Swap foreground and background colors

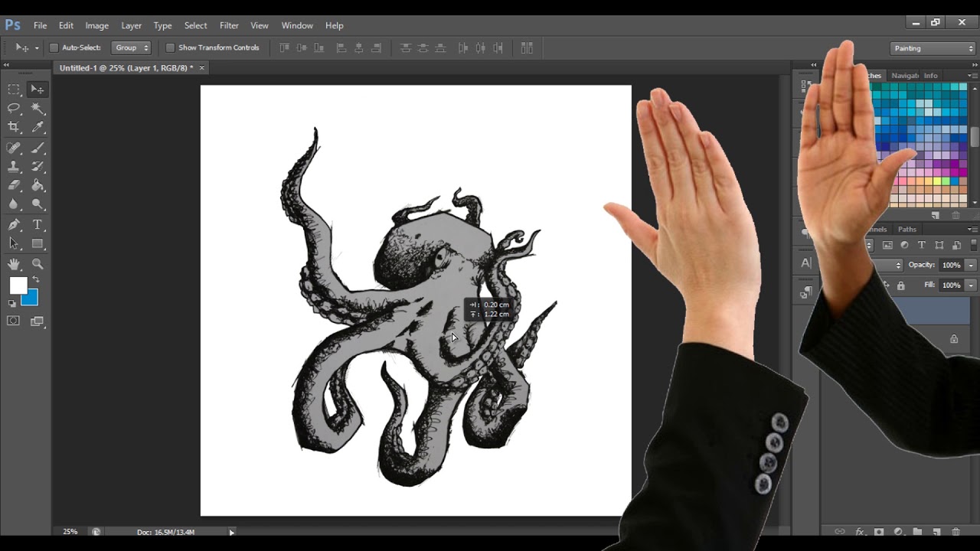pyautogui.click(x=35, y=280)
